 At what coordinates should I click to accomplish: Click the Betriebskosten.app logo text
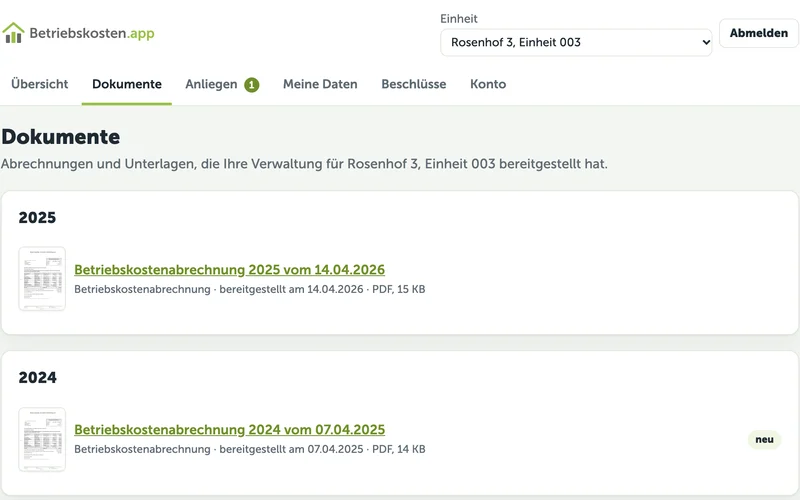[92, 33]
